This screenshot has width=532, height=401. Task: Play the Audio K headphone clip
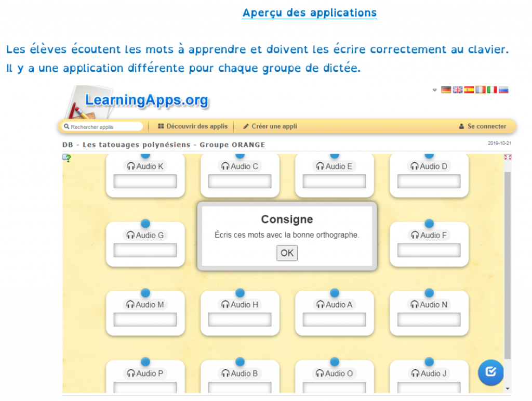145,166
